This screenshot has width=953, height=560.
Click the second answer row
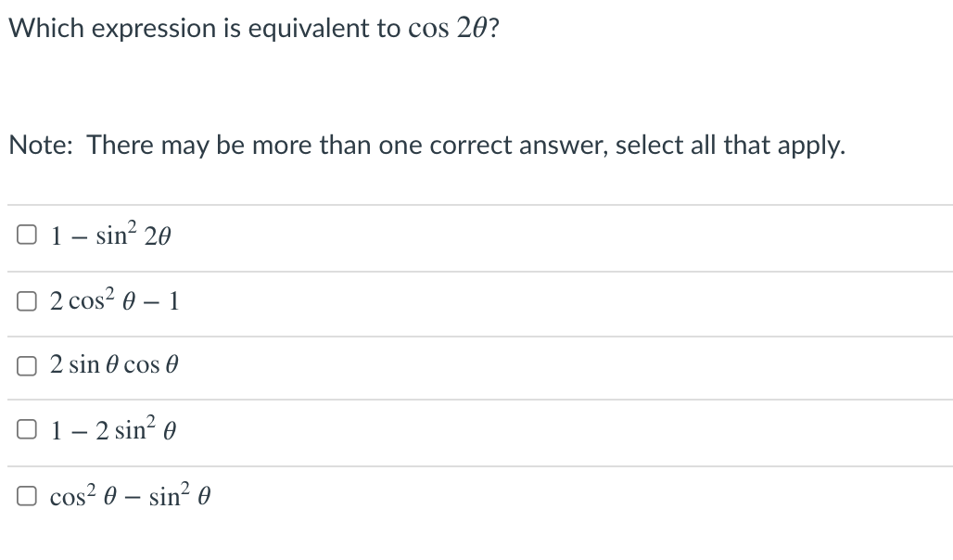[x=464, y=301]
